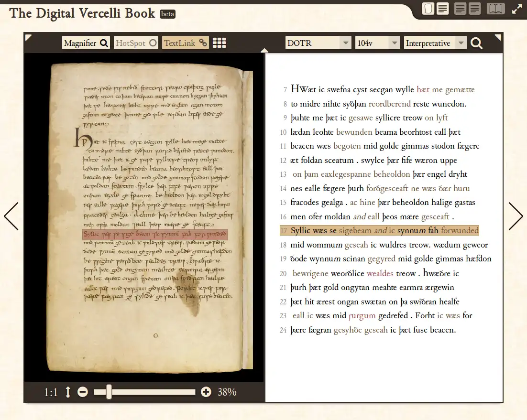Select line 13 'on þam eaxlegespanne'
Image resolution: width=527 pixels, height=420 pixels.
pyautogui.click(x=374, y=174)
